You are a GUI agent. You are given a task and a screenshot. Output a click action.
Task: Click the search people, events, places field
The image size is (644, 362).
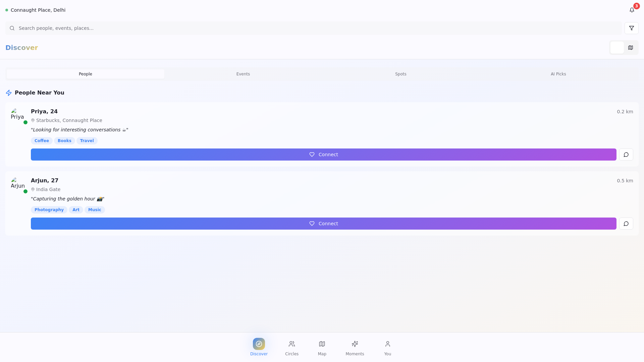tap(313, 28)
